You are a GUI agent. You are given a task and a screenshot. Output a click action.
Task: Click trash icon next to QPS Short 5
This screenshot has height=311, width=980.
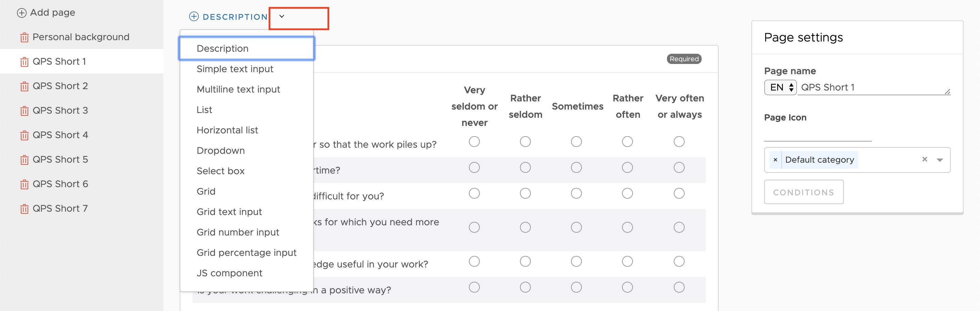(24, 160)
